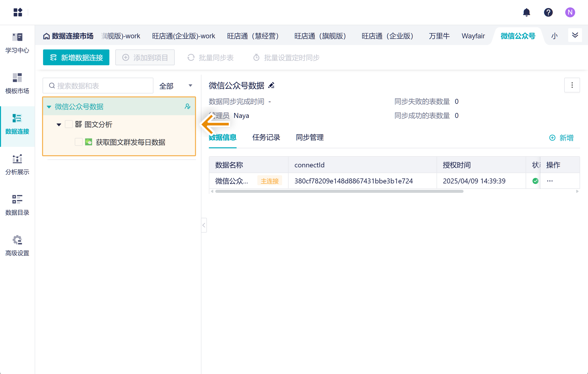Open the 全部 filter dropdown
Viewport: 588px width, 374px height.
click(176, 86)
